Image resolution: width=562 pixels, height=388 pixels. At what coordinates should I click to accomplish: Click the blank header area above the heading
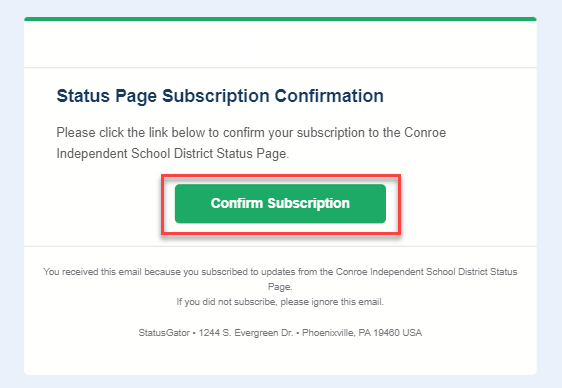coord(280,44)
